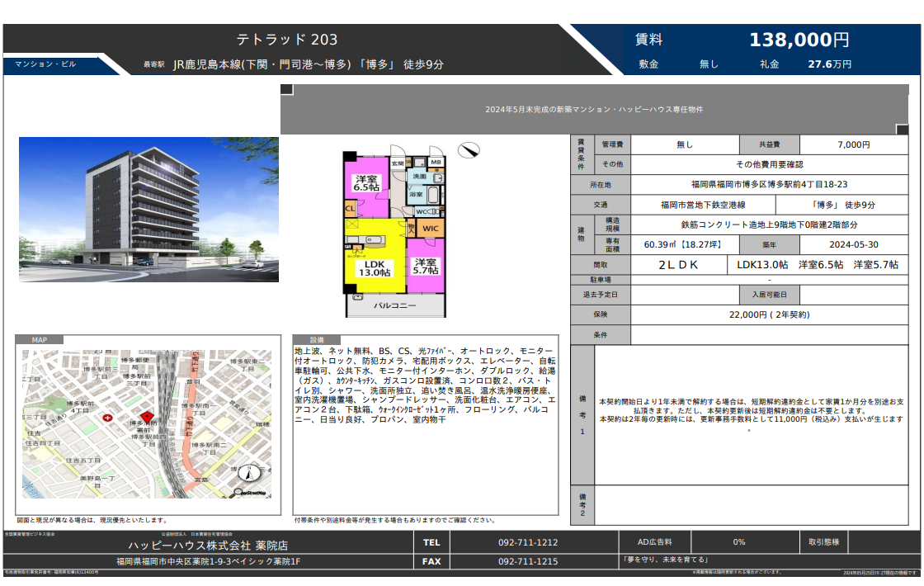Image resolution: width=924 pixels, height=586 pixels.
Task: Click the slogan "「夢を守り、未来を育てる」"
Action: pos(665,560)
